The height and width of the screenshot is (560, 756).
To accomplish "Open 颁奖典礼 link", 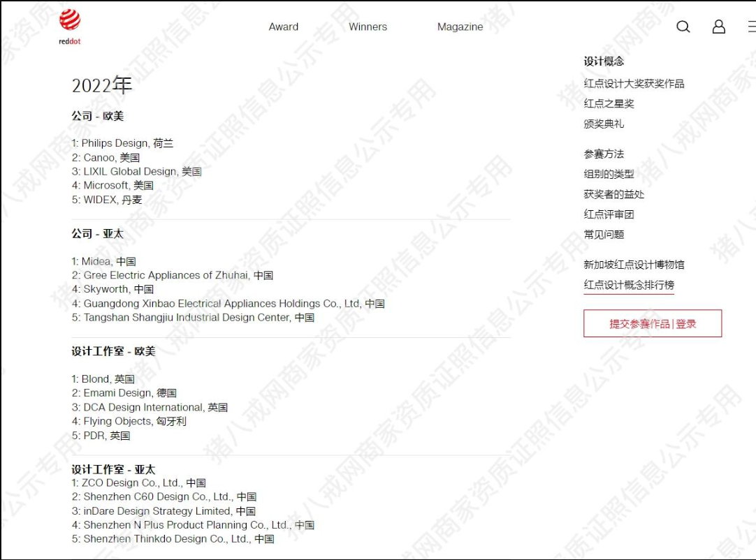I will [x=604, y=124].
